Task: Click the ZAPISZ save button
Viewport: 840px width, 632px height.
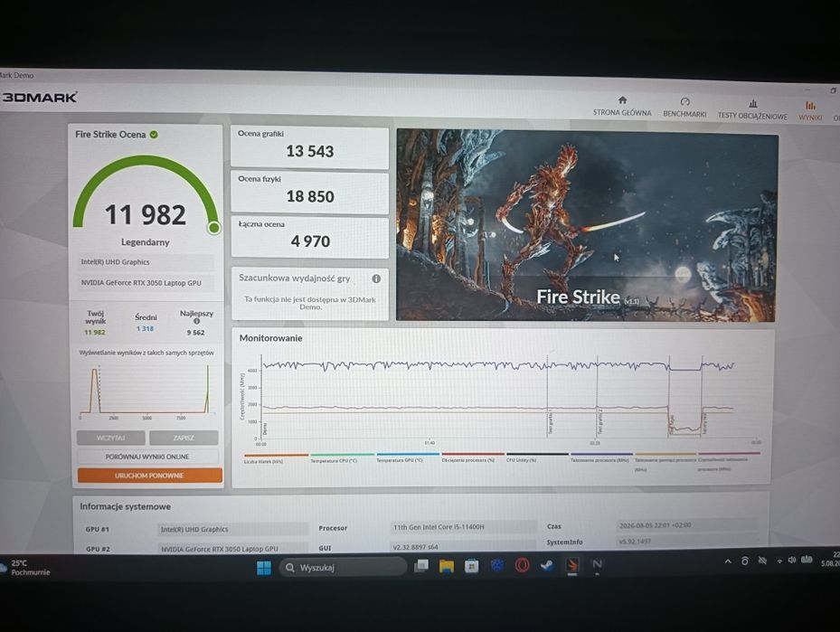Action: (x=184, y=438)
